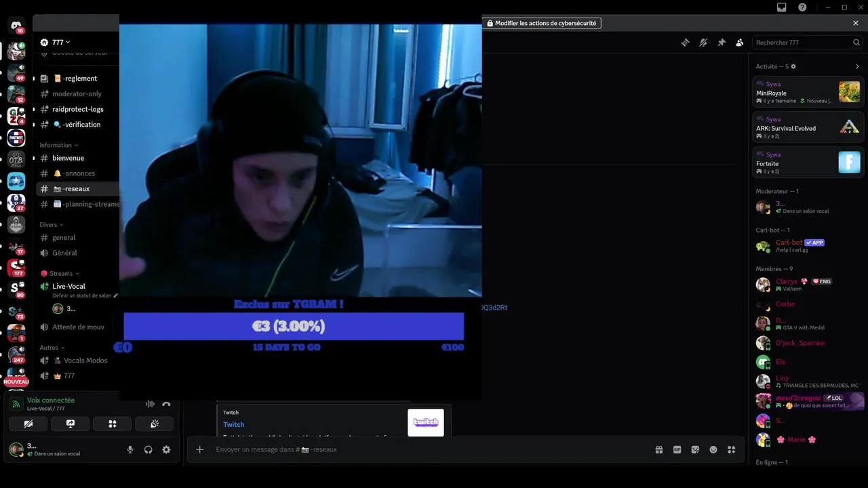Viewport: 868px width, 488px height.
Task: Open the threads list
Action: pyautogui.click(x=685, y=42)
